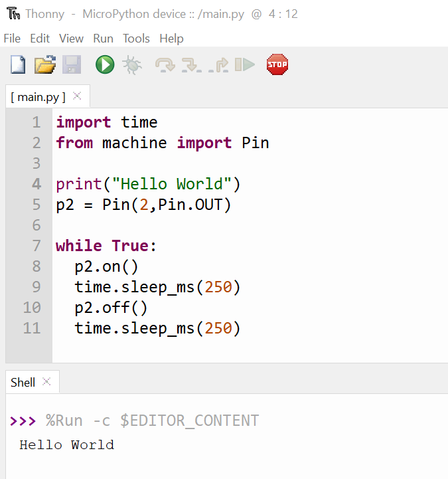
Task: Select the main.py editor tab
Action: point(38,97)
